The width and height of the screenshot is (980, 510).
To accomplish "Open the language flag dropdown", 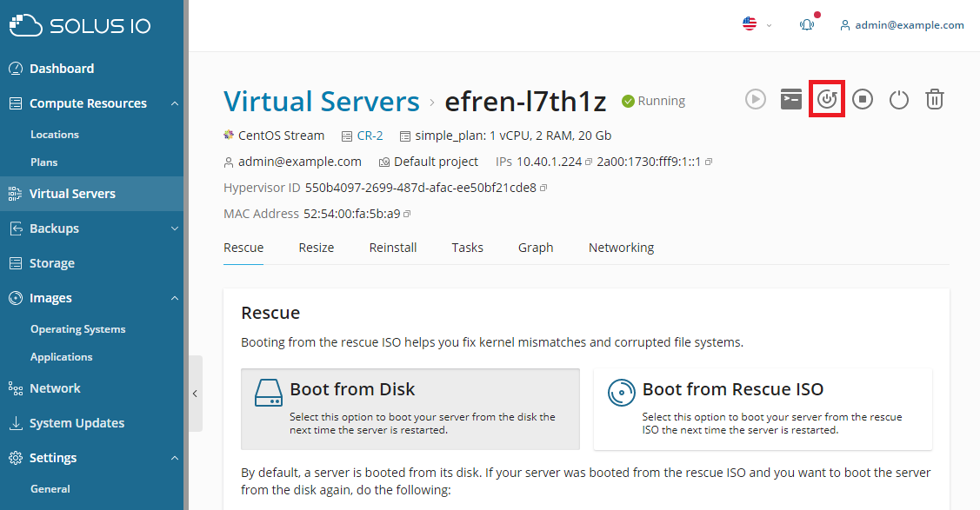I will click(x=757, y=25).
